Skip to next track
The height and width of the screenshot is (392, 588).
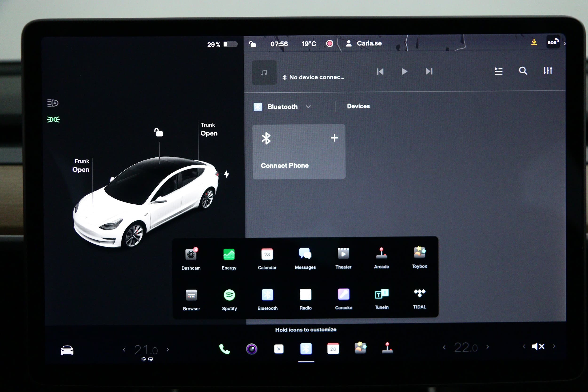[429, 71]
